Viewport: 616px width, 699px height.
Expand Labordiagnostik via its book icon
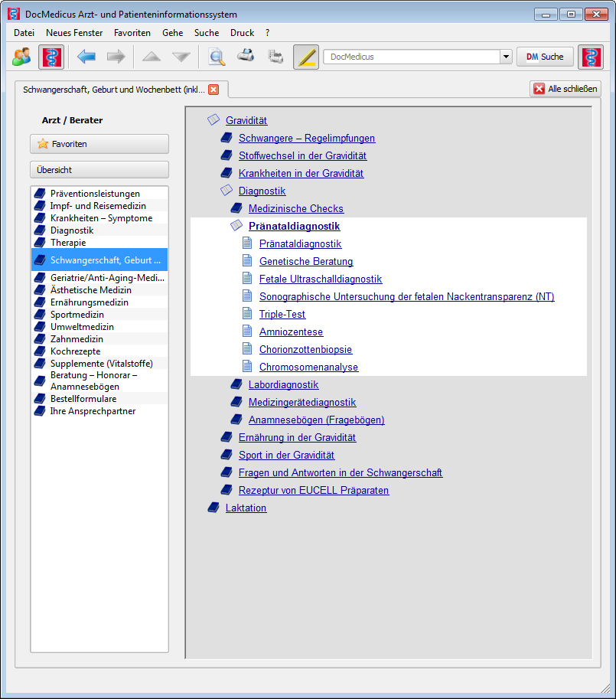tap(236, 384)
